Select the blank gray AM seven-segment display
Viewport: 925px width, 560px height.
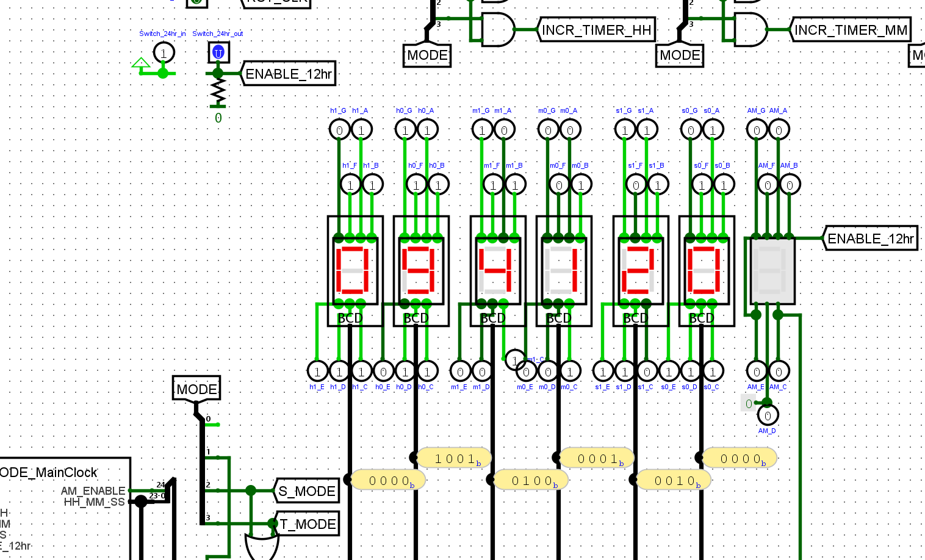772,270
